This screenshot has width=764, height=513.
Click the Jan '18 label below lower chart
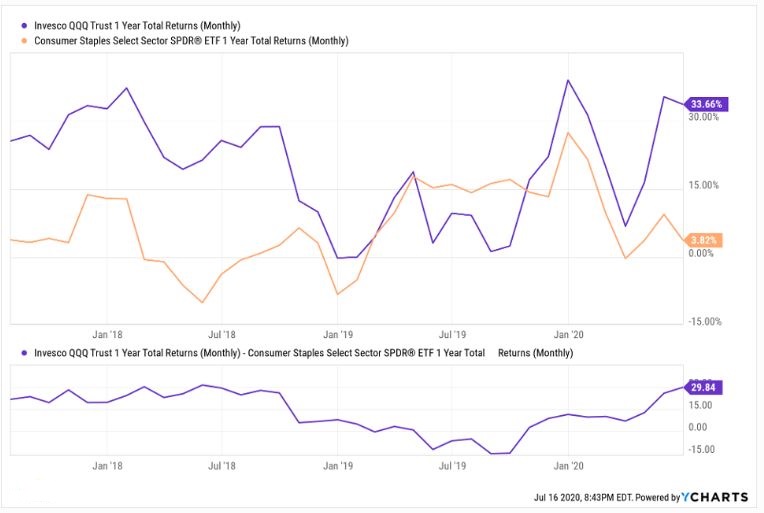point(107,466)
